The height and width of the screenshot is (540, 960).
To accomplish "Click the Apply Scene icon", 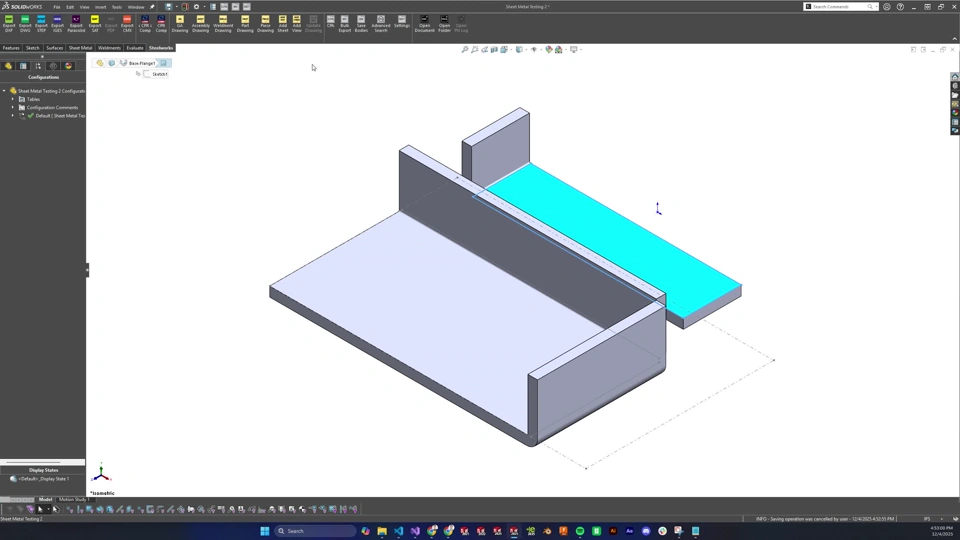I will click(x=558, y=50).
